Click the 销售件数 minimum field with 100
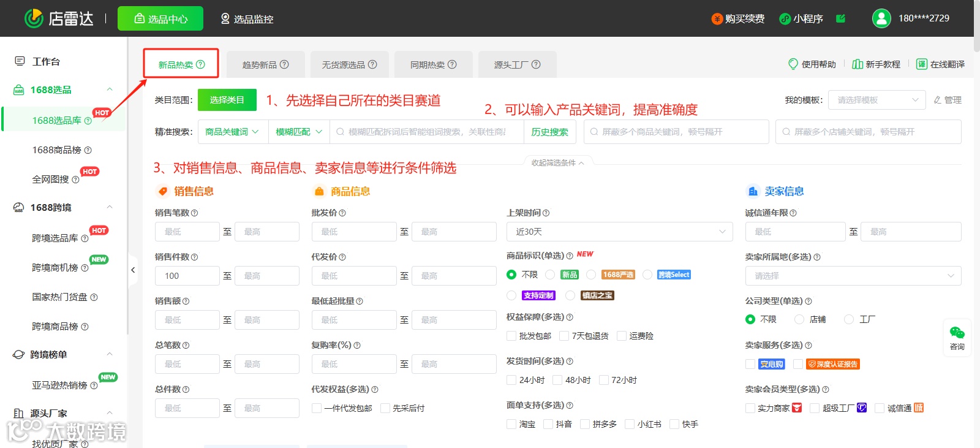Viewport: 980px width, 448px height. [x=187, y=276]
